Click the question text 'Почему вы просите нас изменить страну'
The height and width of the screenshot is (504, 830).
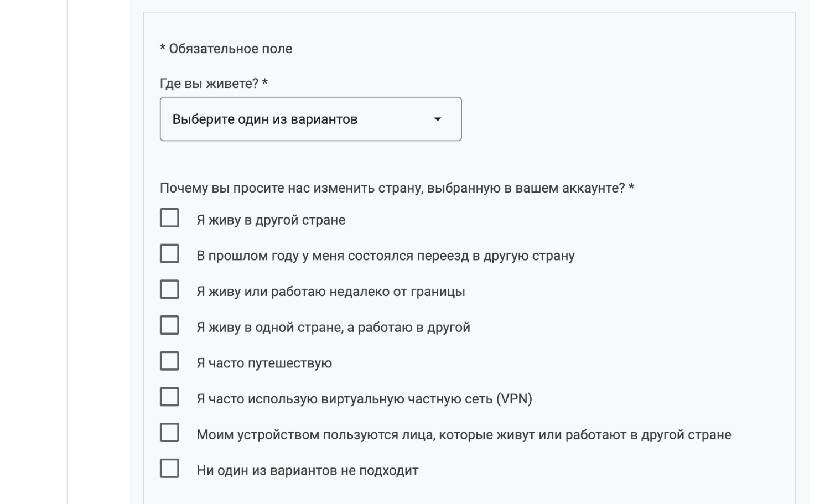pos(392,188)
